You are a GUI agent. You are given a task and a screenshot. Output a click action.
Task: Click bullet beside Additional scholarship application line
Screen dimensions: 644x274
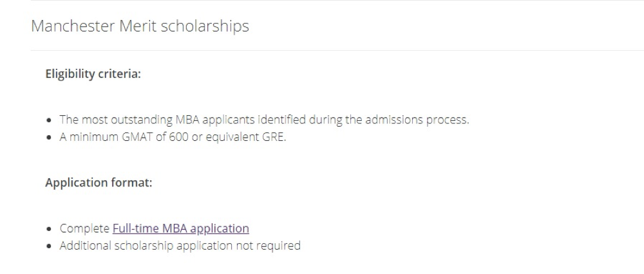point(50,246)
